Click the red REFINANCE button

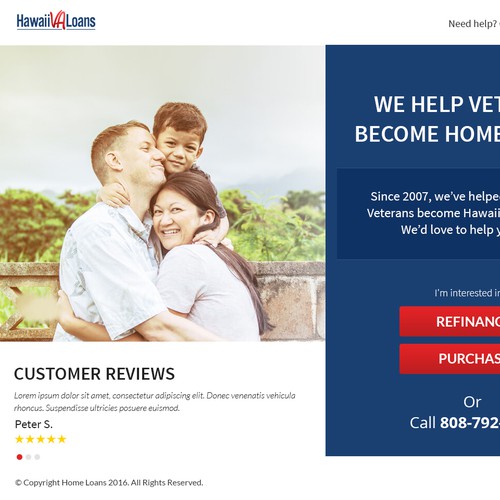(450, 321)
